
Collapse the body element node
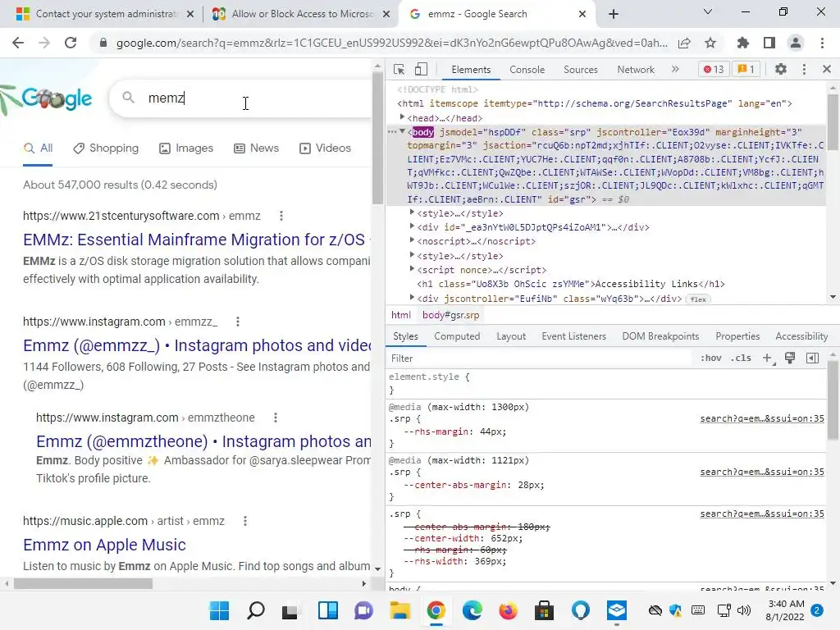pyautogui.click(x=402, y=132)
